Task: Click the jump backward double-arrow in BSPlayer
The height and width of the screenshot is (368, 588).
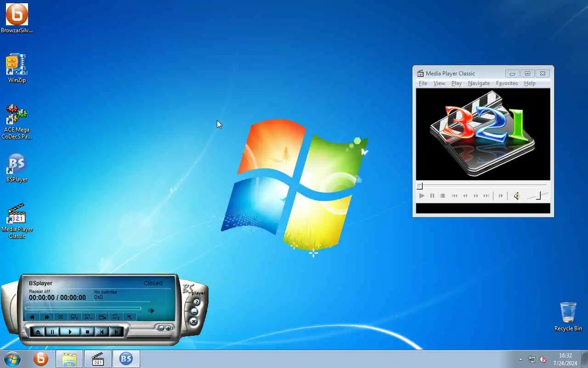Action: 32,317
